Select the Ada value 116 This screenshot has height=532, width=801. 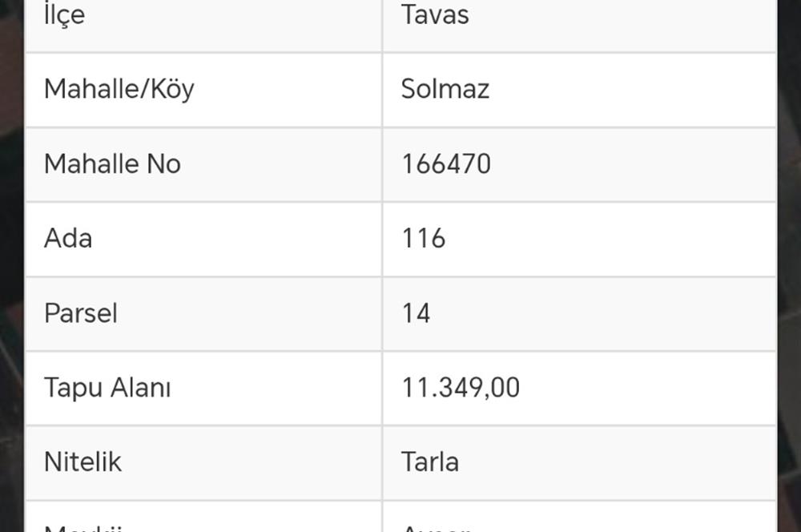(423, 239)
